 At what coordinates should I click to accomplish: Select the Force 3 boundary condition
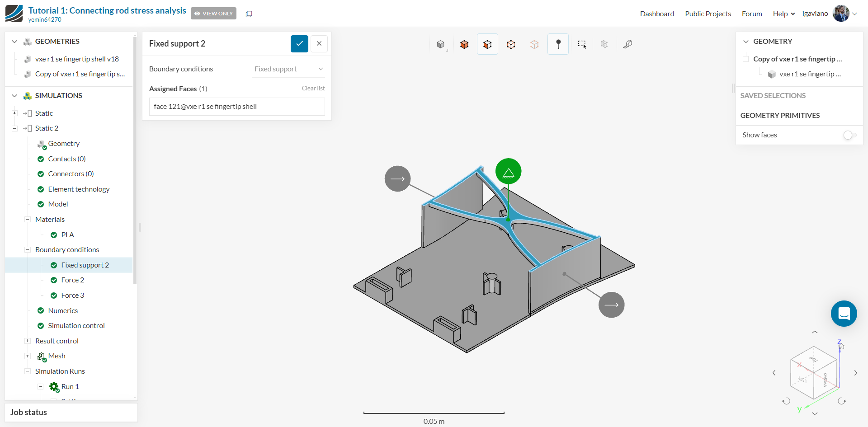(72, 296)
